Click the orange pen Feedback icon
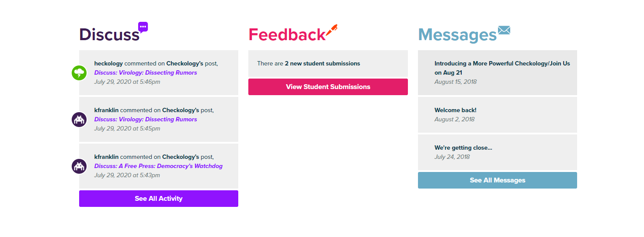 pyautogui.click(x=331, y=31)
